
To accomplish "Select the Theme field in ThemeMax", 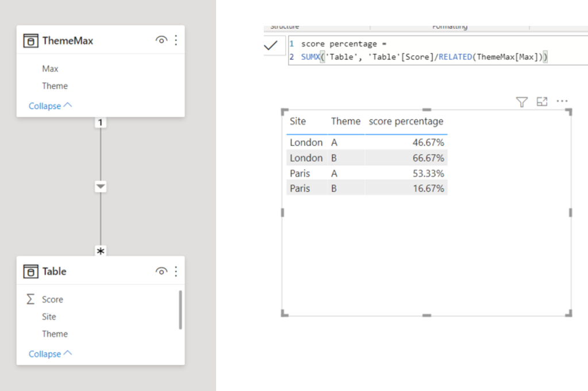I will click(55, 86).
